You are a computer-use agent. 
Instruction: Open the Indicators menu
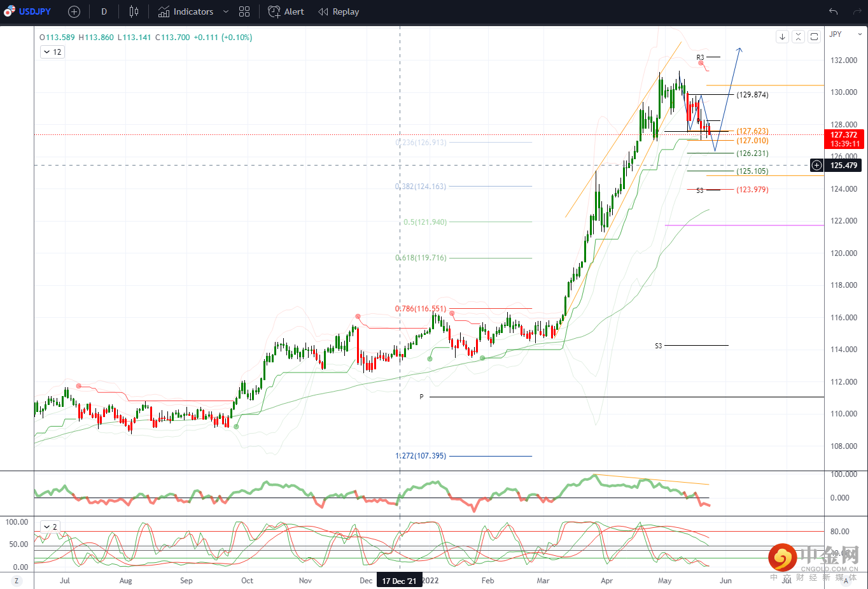point(186,11)
